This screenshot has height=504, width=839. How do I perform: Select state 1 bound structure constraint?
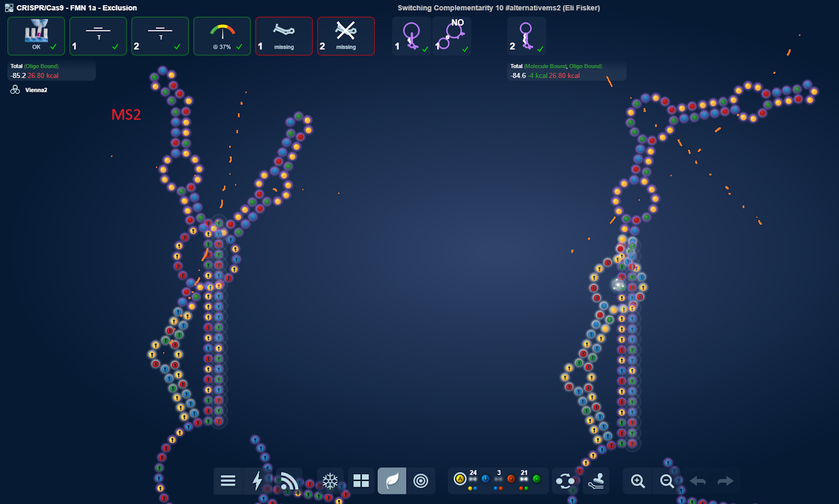[412, 36]
